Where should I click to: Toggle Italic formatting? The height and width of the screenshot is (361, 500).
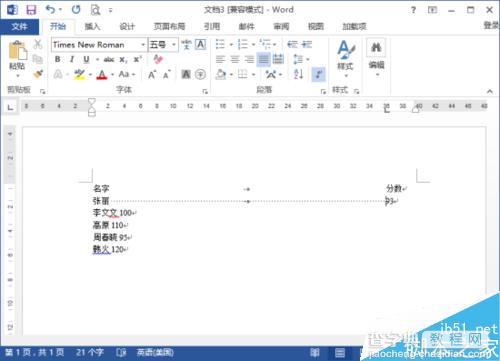72,59
